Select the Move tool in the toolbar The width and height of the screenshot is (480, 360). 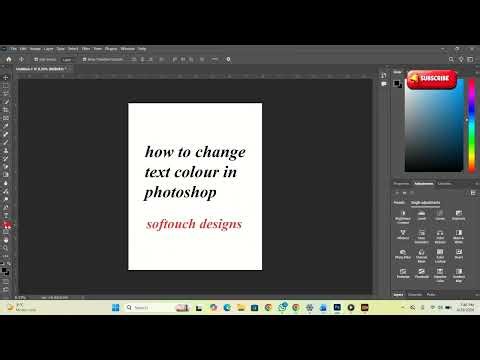(x=6, y=77)
